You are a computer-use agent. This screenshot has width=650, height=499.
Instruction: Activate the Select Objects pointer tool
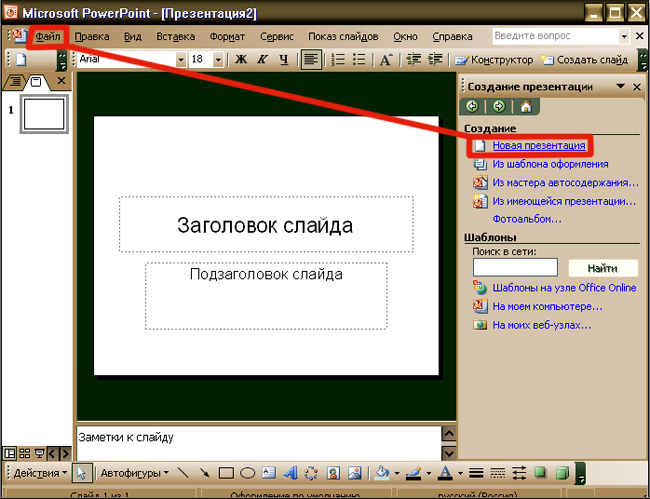click(x=82, y=473)
